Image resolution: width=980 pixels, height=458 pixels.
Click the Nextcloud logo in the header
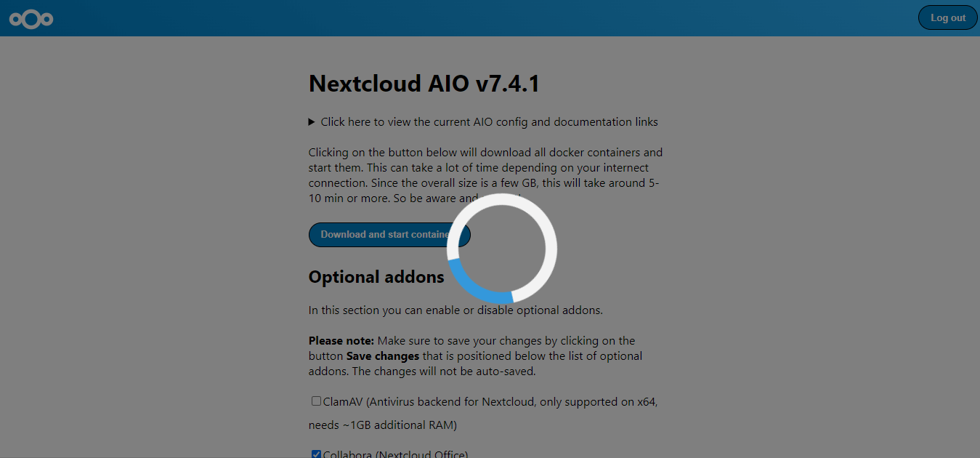(31, 19)
